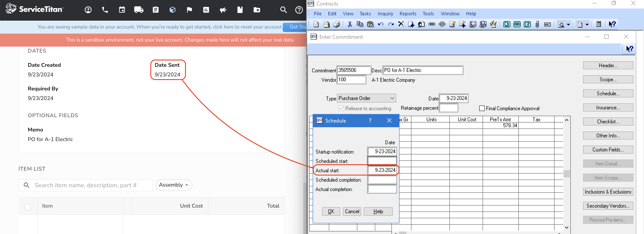Click the commitment grid scrollbar down arrow
644x234 pixels.
point(567,227)
